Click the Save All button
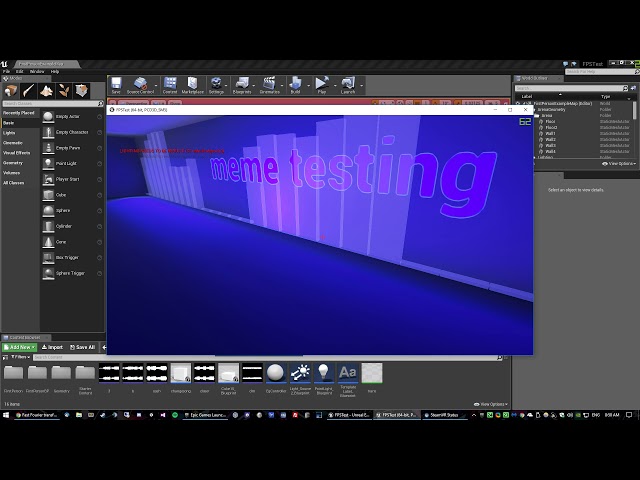Screen dimensions: 640x480 (x=82, y=347)
